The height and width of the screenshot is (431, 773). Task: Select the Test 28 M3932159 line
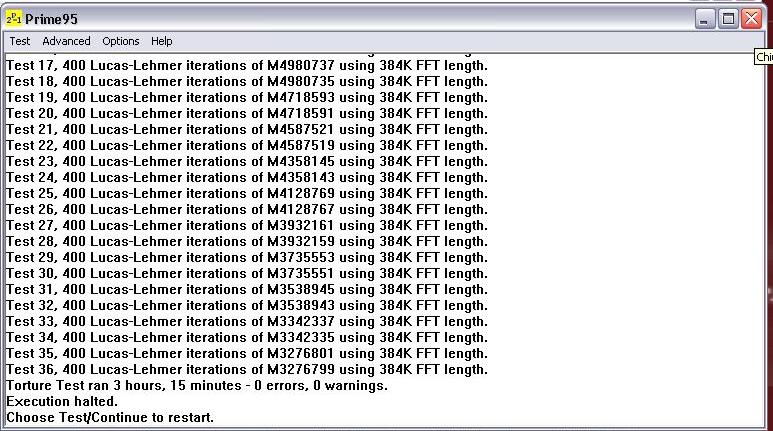tap(246, 242)
